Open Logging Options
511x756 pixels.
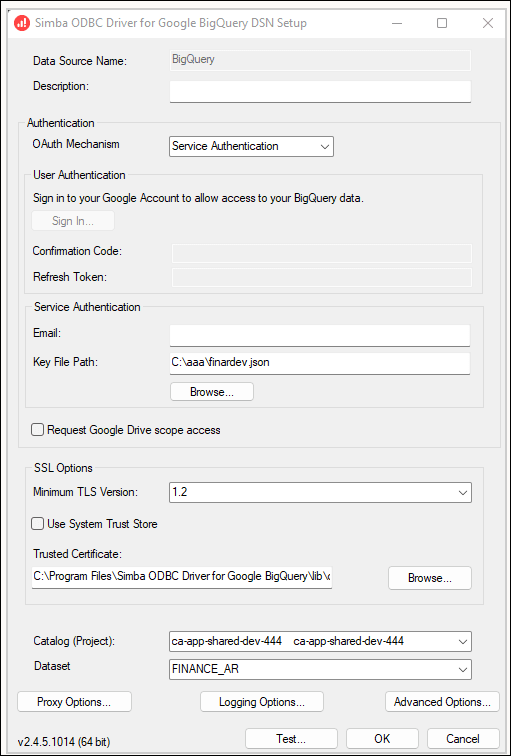262,702
